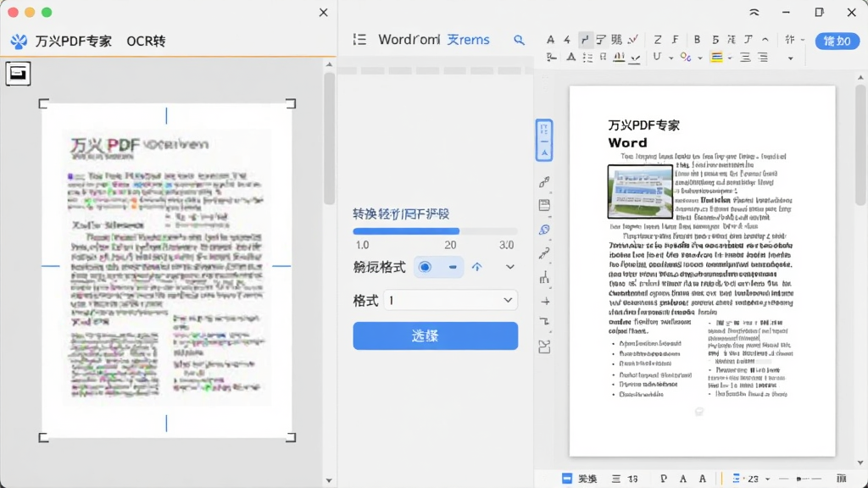
Task: Apply underline with the U toolbar icon
Action: pos(657,57)
